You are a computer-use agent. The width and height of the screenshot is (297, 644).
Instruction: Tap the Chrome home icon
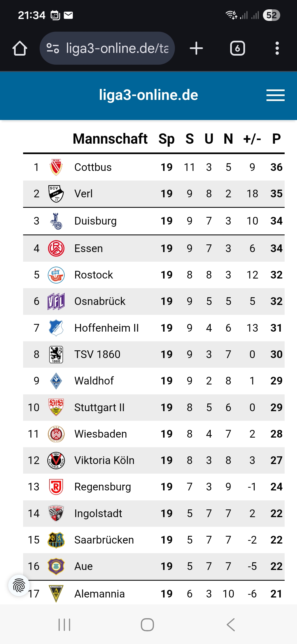(20, 48)
